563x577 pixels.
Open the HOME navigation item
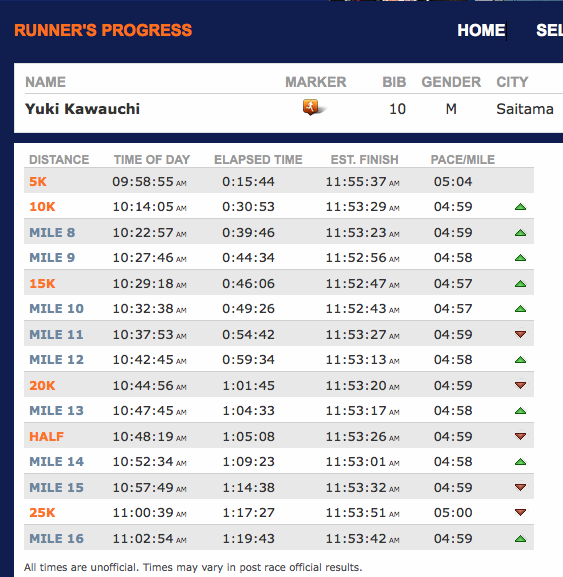(x=481, y=30)
